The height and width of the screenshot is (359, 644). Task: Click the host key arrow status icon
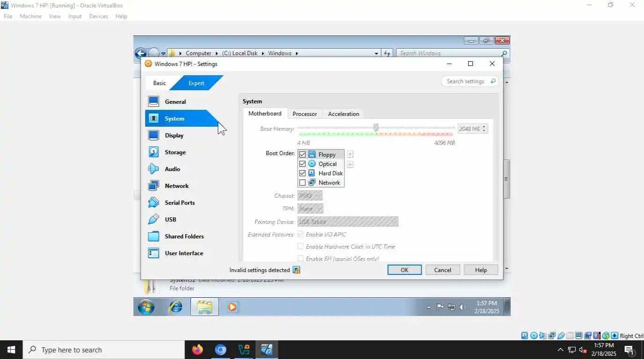click(x=615, y=336)
